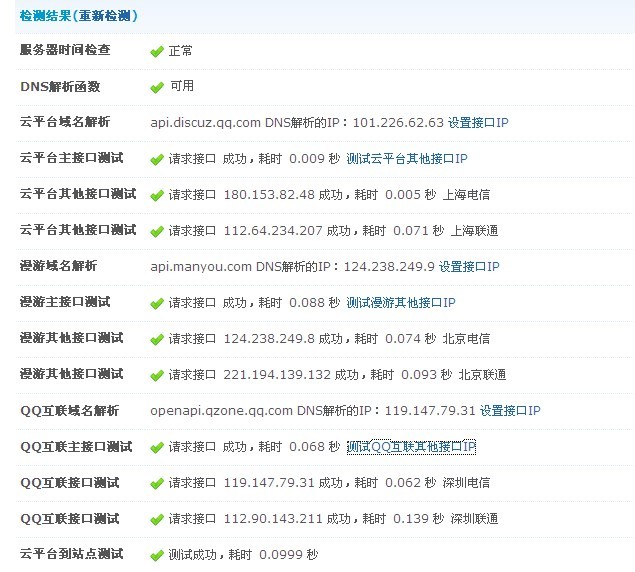Select the 云平台域名解析 row label
This screenshot has height=572, width=635.
65,122
